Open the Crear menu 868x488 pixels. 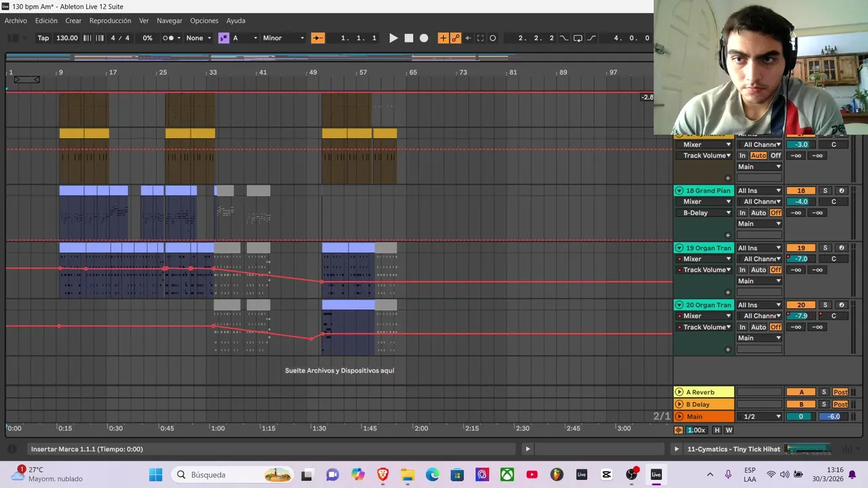click(73, 20)
